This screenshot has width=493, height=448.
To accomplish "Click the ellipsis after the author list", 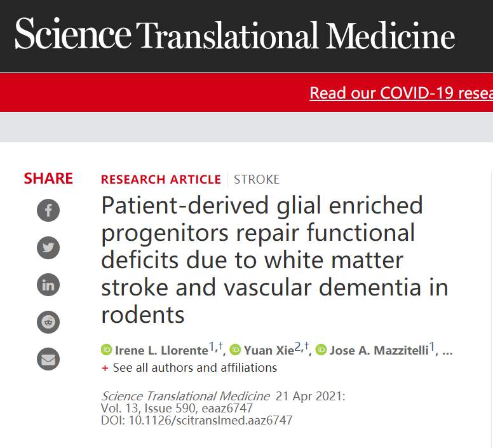I will coord(447,351).
